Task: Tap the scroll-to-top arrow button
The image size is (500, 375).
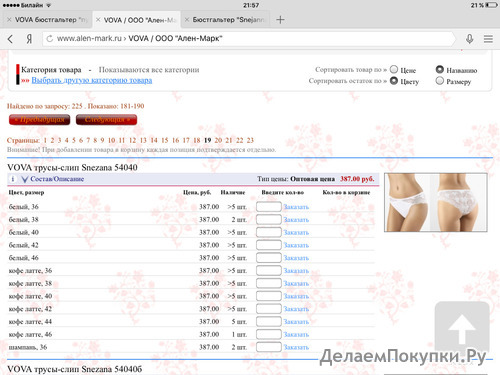Action: (x=462, y=328)
